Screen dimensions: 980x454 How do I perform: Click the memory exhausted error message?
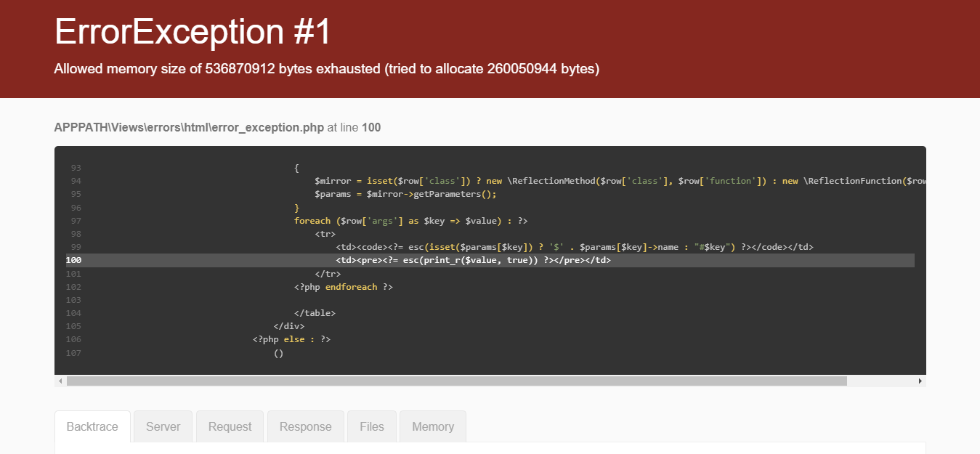[325, 69]
